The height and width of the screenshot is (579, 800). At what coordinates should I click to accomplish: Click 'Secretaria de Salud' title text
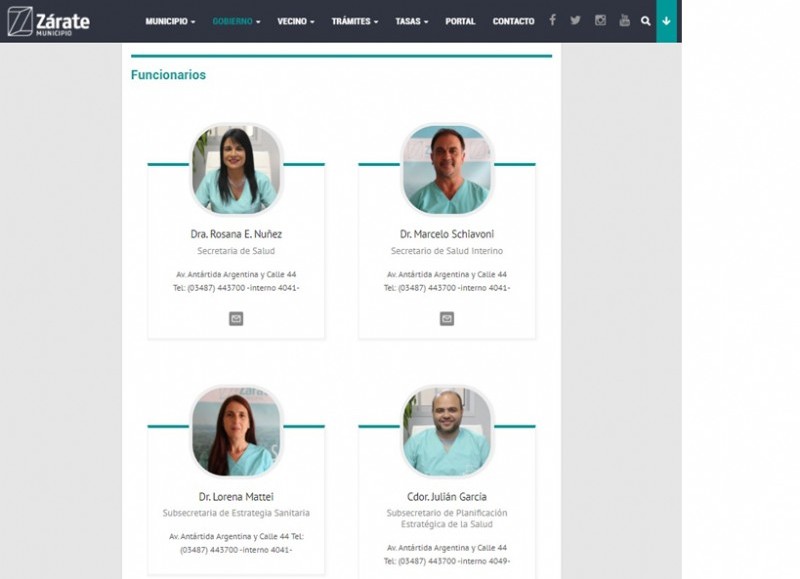coord(236,251)
